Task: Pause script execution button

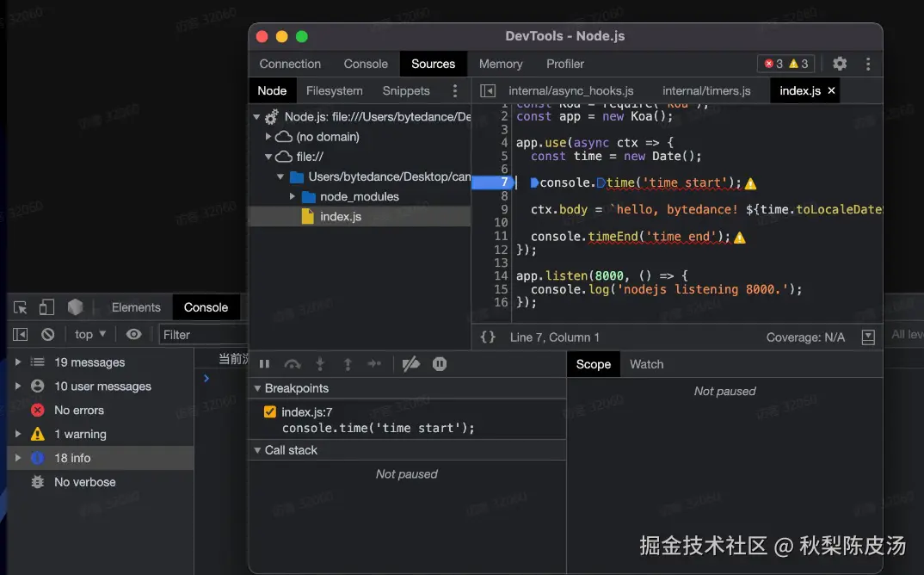Action: [265, 364]
